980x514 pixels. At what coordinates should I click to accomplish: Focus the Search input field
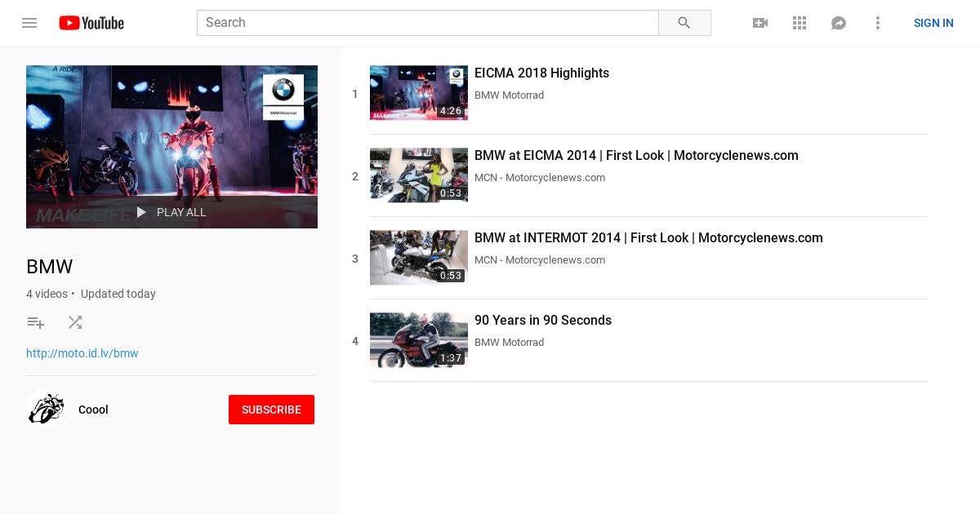click(428, 23)
